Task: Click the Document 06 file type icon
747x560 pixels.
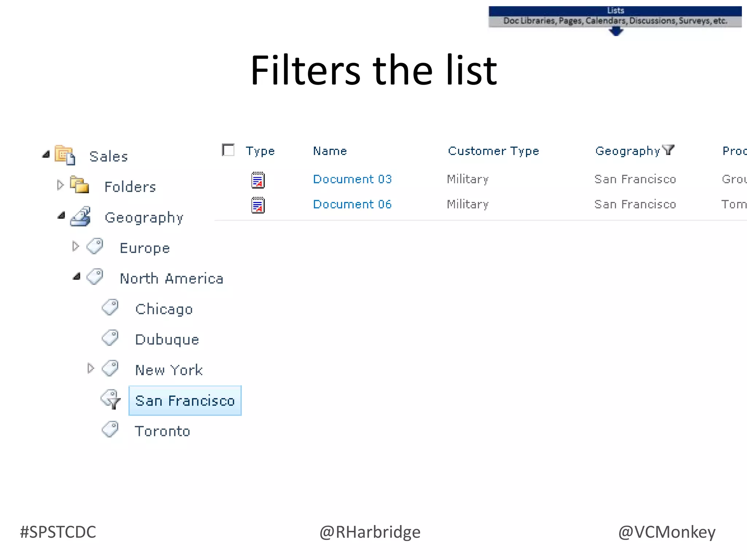Action: [258, 205]
